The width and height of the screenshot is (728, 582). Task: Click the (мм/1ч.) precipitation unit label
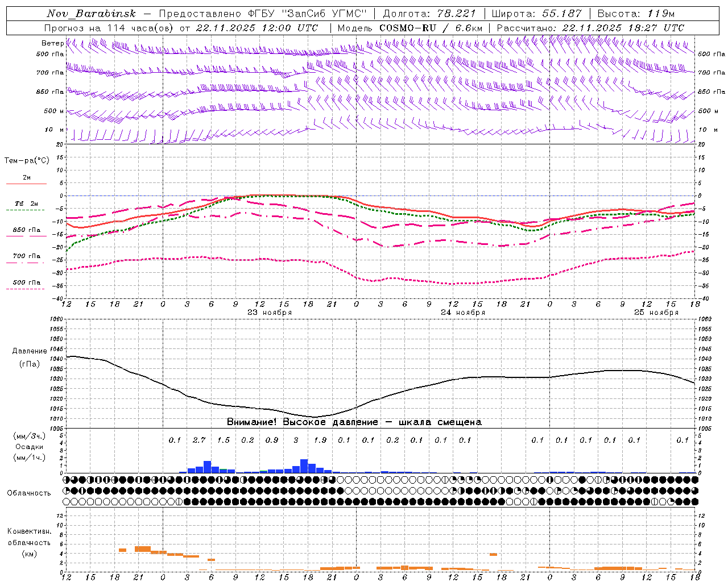pyautogui.click(x=29, y=458)
